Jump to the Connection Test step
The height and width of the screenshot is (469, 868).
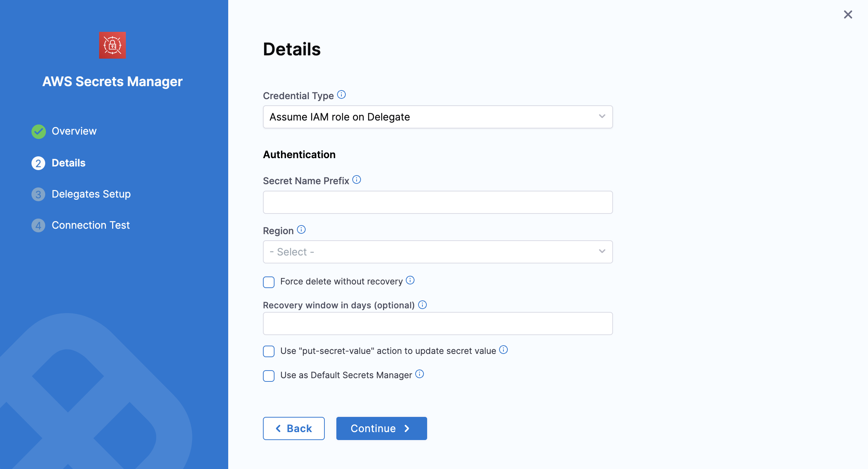click(90, 225)
